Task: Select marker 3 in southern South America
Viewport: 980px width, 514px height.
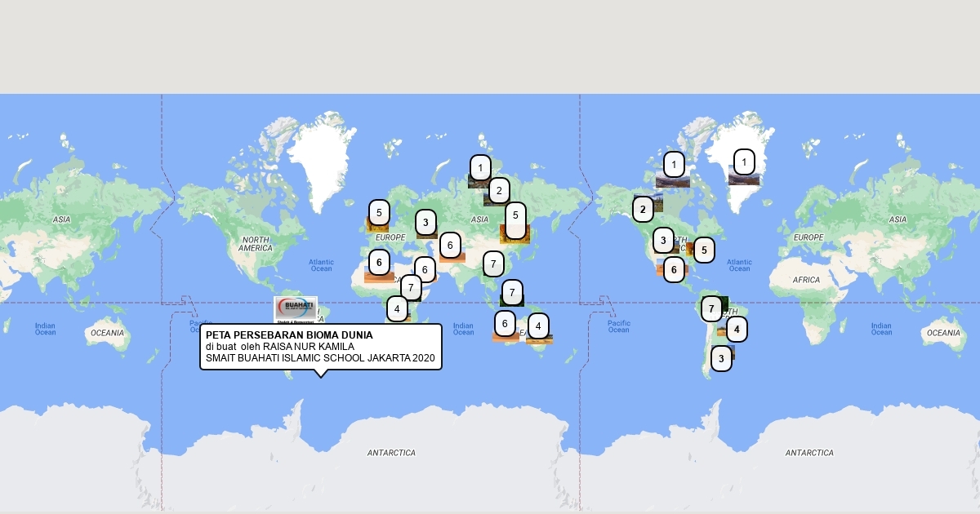Action: [x=721, y=358]
